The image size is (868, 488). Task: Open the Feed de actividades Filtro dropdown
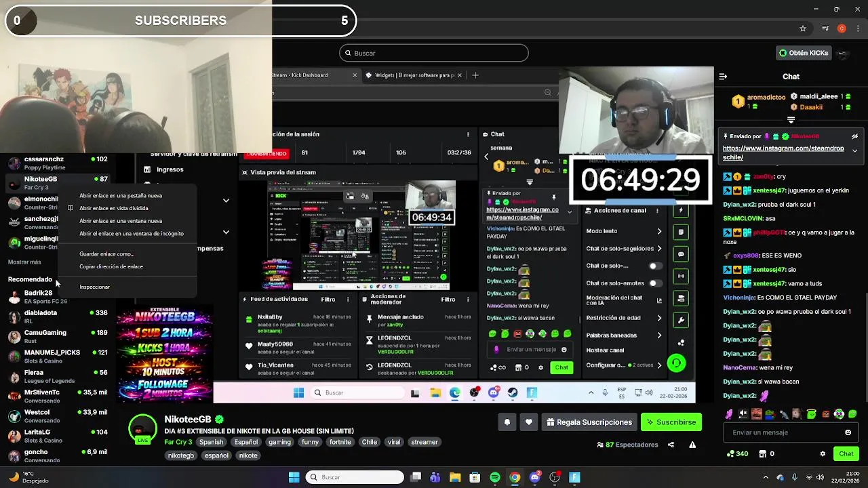pyautogui.click(x=328, y=299)
